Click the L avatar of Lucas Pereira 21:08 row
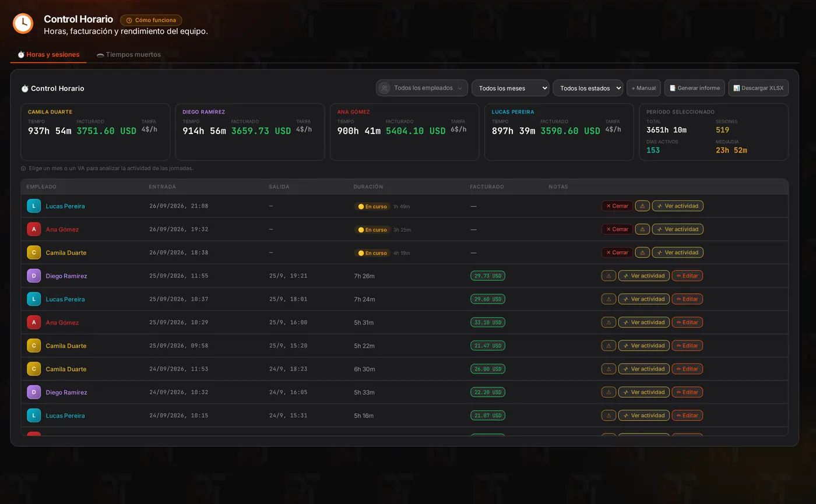This screenshot has height=504, width=816. coord(34,206)
